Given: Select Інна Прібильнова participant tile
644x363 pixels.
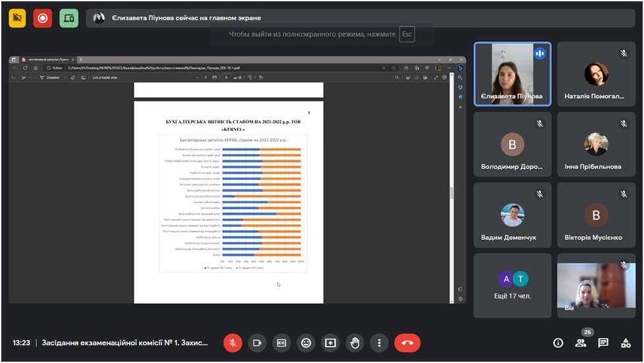Looking at the screenshot, I should click(596, 145).
